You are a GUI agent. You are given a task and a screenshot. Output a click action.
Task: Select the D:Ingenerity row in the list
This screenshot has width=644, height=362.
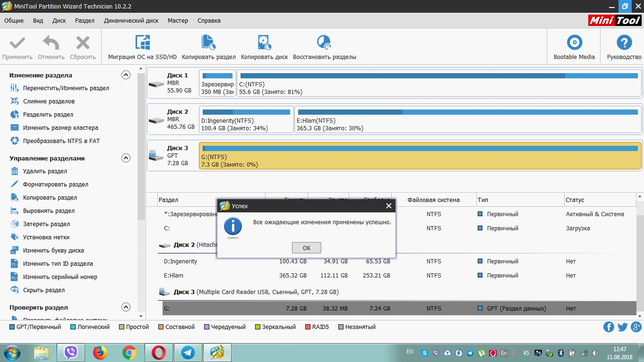pos(397,261)
